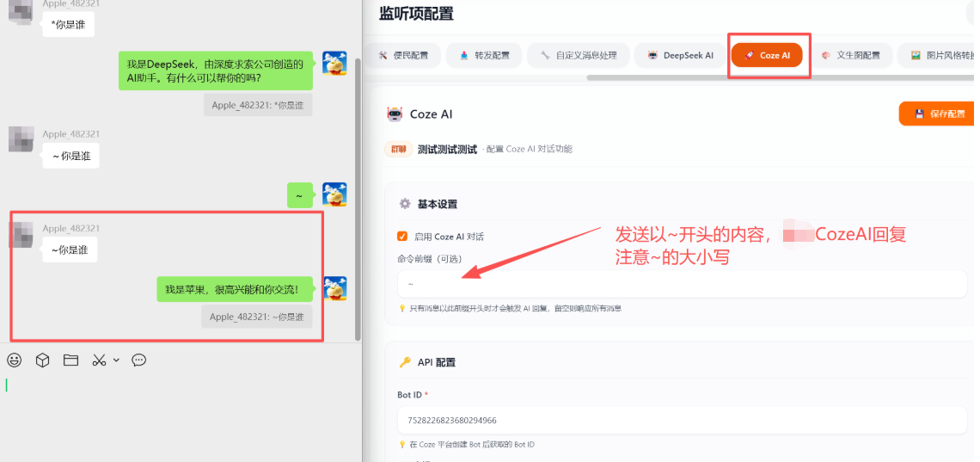Click the key icon beside API 配置

pos(404,362)
